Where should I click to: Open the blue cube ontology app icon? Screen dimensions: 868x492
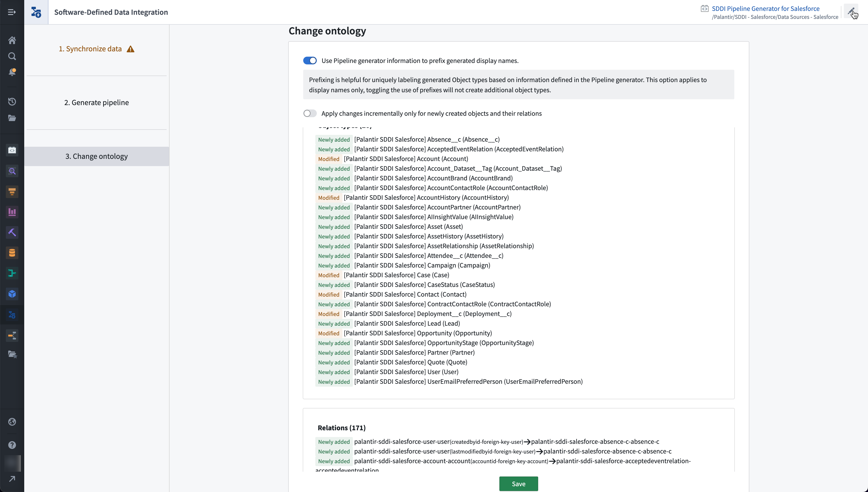tap(12, 294)
